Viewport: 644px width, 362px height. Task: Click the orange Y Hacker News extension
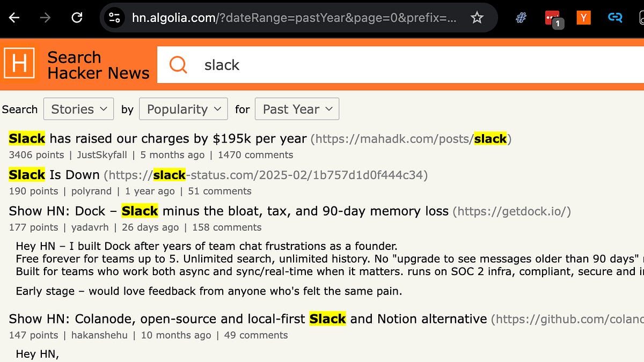pyautogui.click(x=583, y=18)
